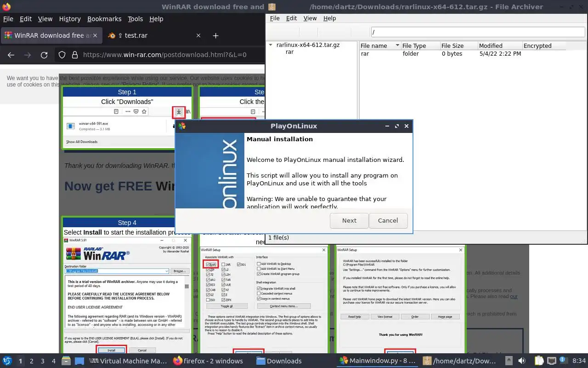Reload the win-rar.com page
Image resolution: width=588 pixels, height=368 pixels.
pyautogui.click(x=44, y=55)
